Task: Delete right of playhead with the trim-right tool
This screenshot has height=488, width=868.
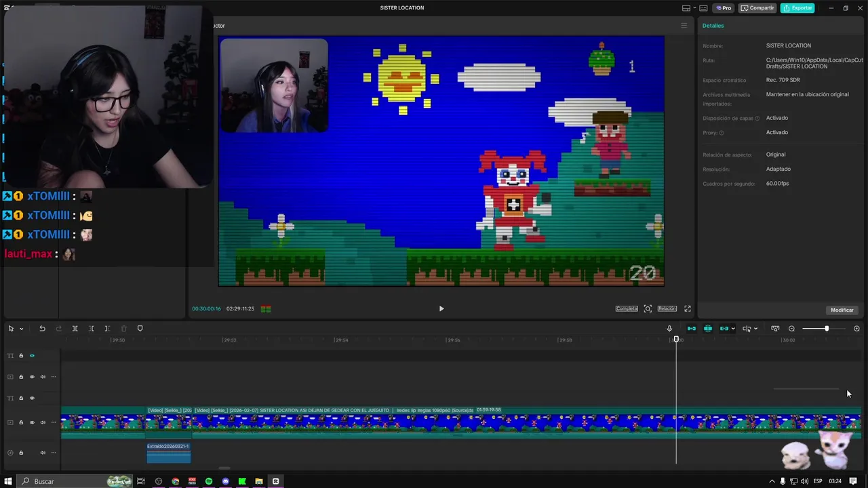Action: [x=107, y=329]
